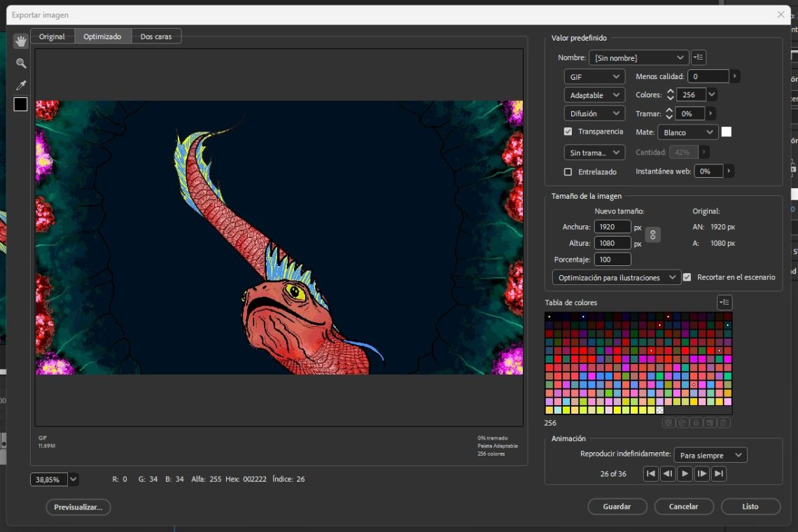Viewport: 798px width, 532px height.
Task: Click the white Mate color swatch
Action: (727, 132)
